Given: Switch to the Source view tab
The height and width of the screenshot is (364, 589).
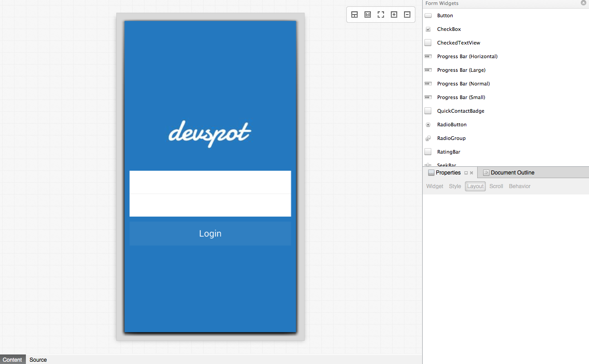Looking at the screenshot, I should tap(38, 359).
